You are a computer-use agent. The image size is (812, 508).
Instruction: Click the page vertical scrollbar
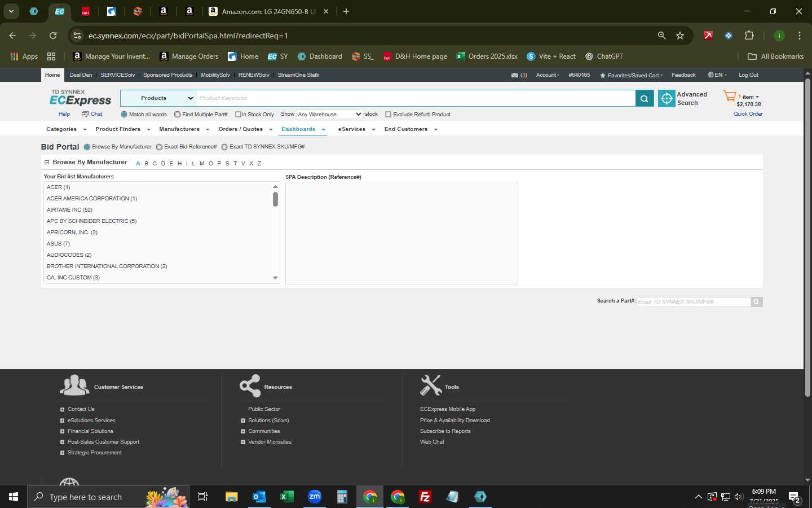pos(807,237)
